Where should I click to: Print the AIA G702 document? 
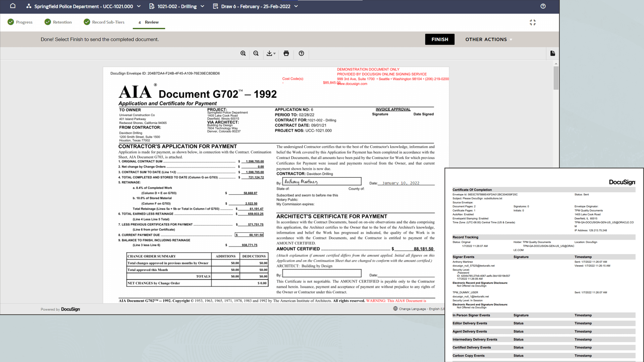click(286, 54)
